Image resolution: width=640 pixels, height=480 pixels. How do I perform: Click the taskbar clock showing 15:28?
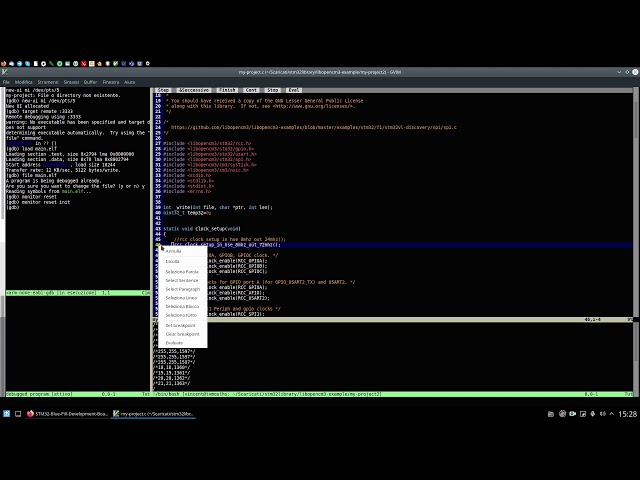(627, 414)
